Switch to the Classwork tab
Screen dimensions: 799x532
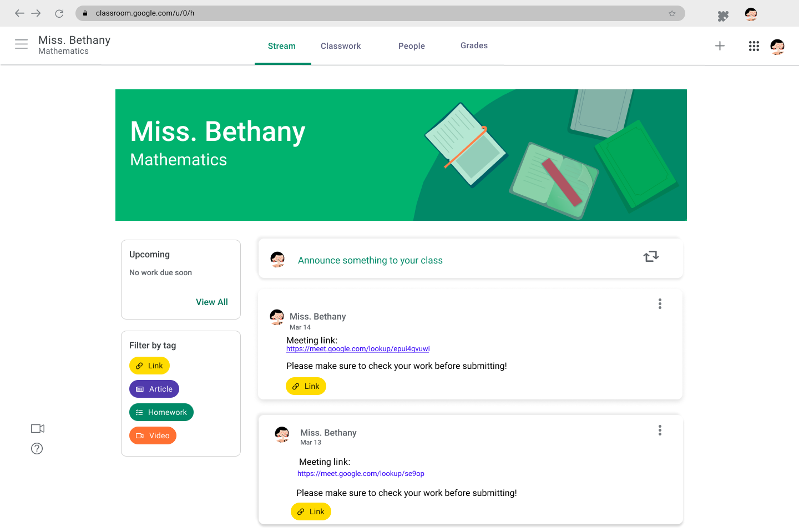[341, 46]
